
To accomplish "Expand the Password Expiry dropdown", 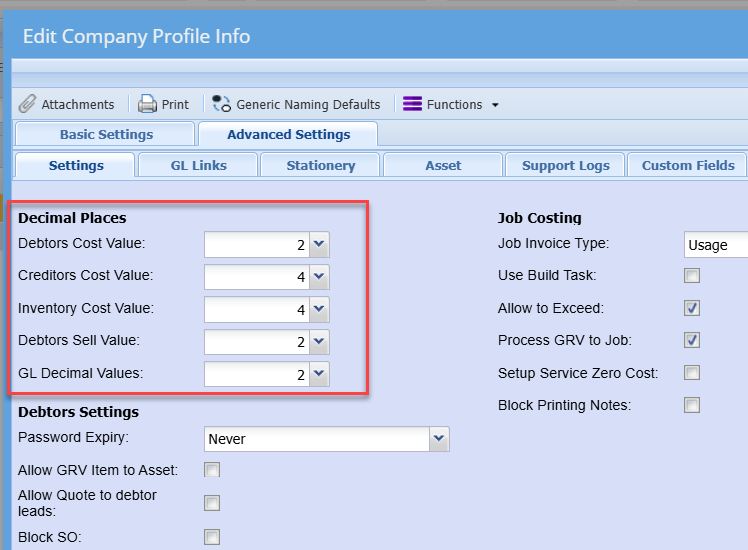I will click(438, 439).
